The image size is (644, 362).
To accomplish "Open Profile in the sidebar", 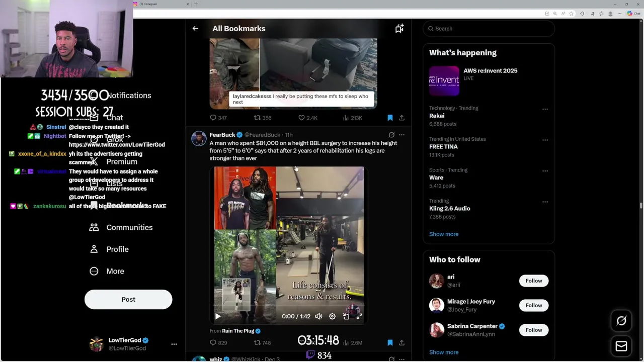I will click(x=109, y=249).
